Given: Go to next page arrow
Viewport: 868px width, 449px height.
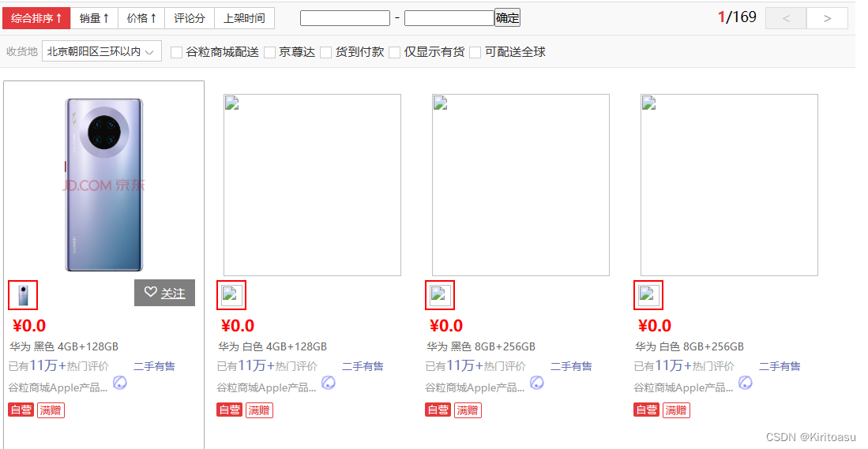Looking at the screenshot, I should pos(827,18).
